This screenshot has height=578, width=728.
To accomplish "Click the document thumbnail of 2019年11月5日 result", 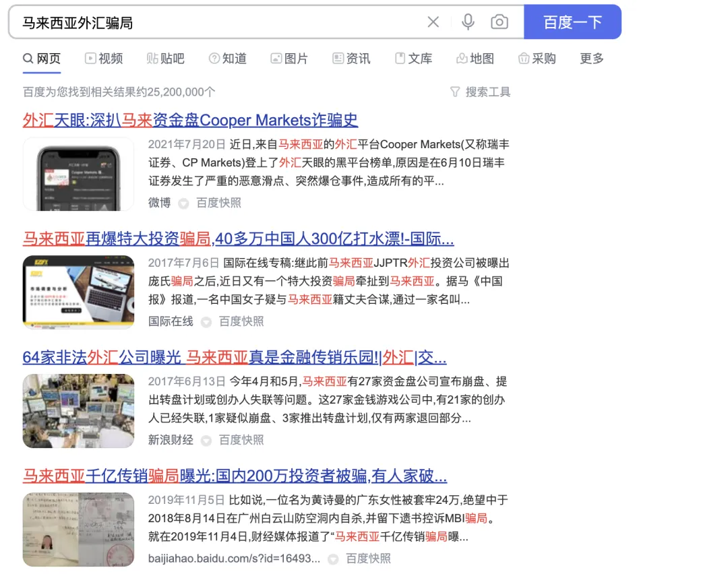I will pos(78,529).
